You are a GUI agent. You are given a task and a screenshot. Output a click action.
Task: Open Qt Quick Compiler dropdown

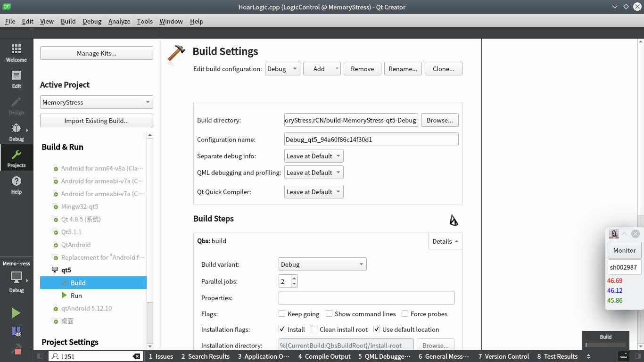point(314,192)
